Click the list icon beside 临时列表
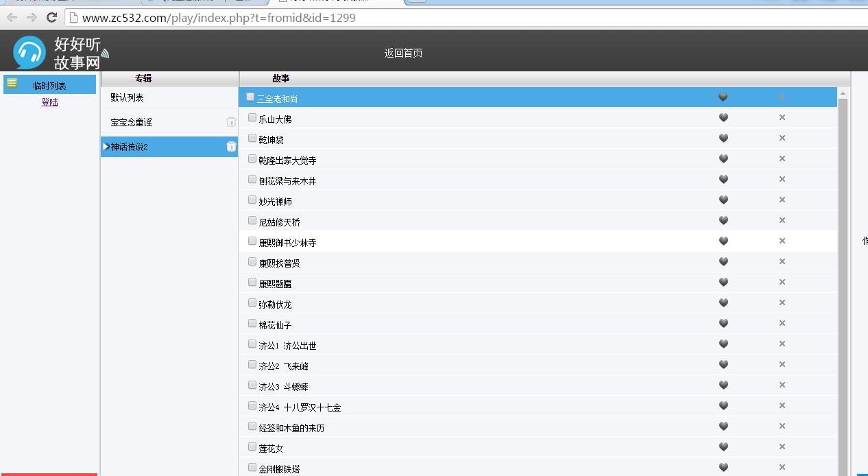 tap(12, 84)
